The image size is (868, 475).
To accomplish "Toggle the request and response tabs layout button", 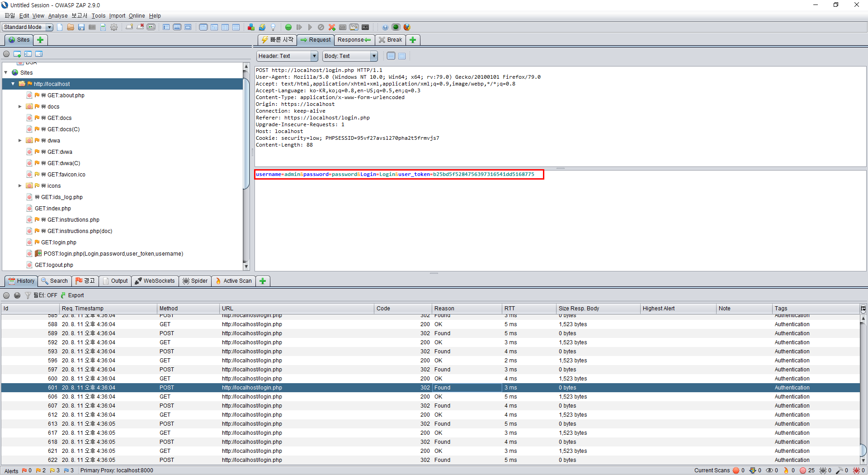I will [203, 27].
